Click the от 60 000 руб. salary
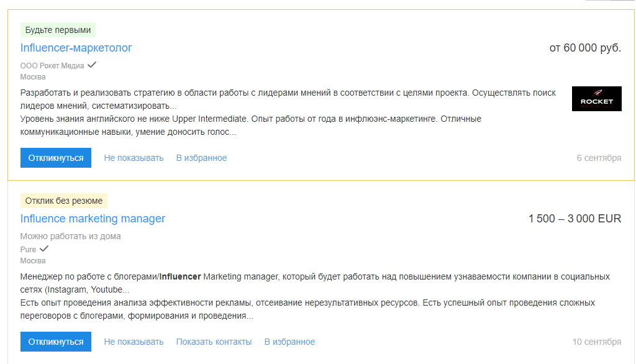This screenshot has width=636, height=364. [x=585, y=48]
